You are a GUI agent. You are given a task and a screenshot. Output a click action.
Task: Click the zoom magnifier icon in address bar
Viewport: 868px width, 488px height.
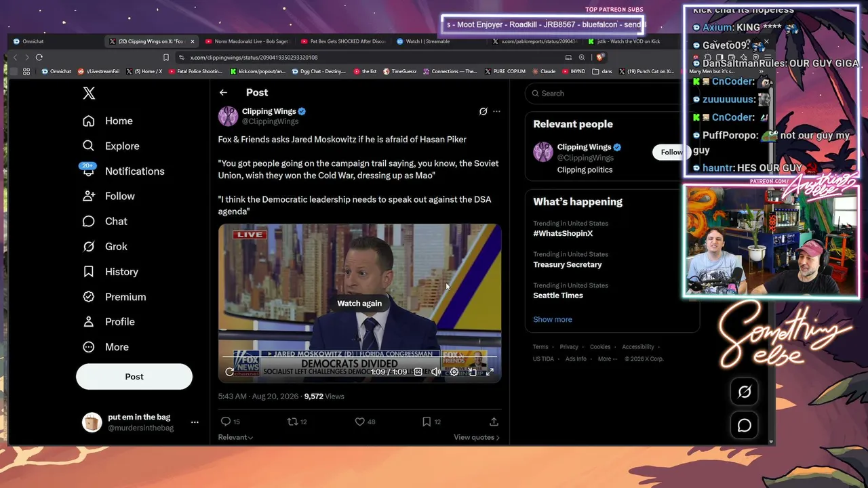582,58
